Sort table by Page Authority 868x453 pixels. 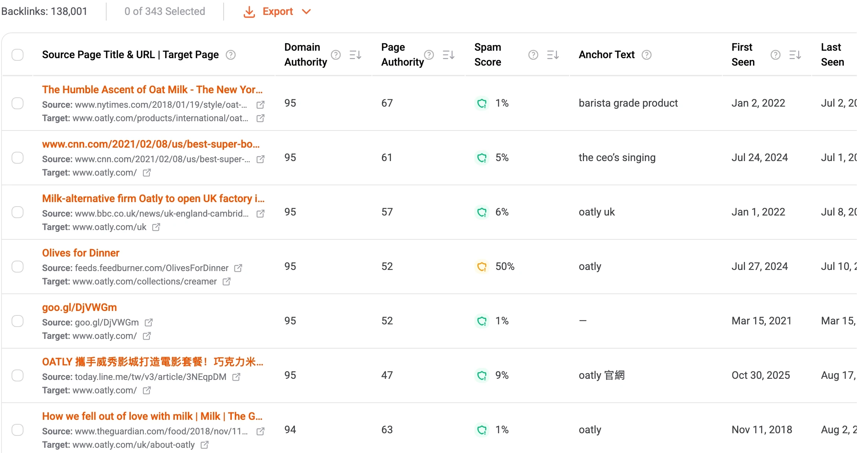[448, 55]
